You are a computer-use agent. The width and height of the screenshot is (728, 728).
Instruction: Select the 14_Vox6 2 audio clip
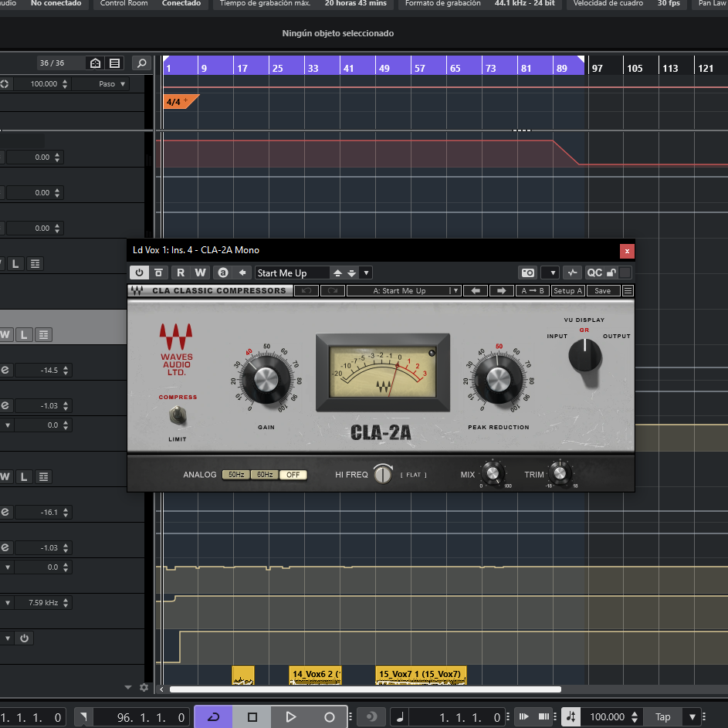coord(315,675)
